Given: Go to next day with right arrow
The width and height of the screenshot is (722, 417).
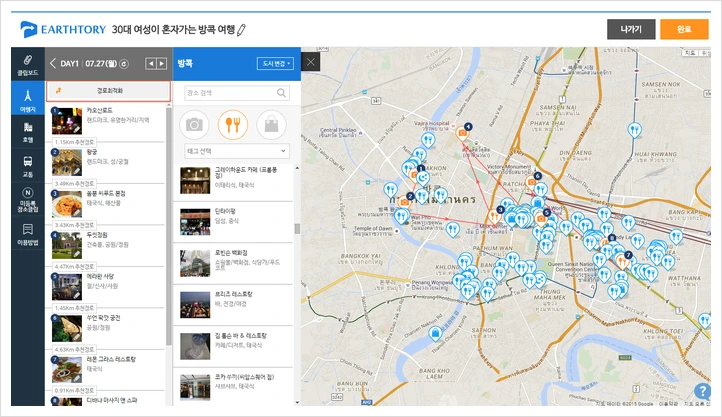Looking at the screenshot, I should tap(161, 64).
